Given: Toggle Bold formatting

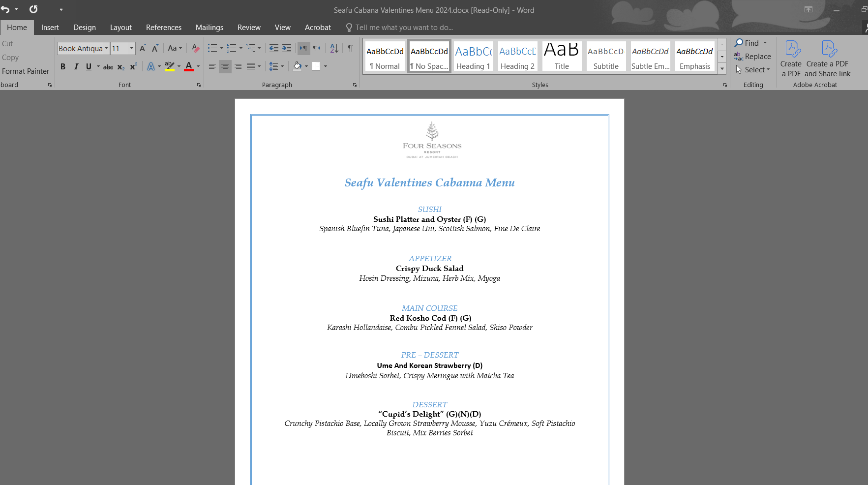Looking at the screenshot, I should [63, 66].
